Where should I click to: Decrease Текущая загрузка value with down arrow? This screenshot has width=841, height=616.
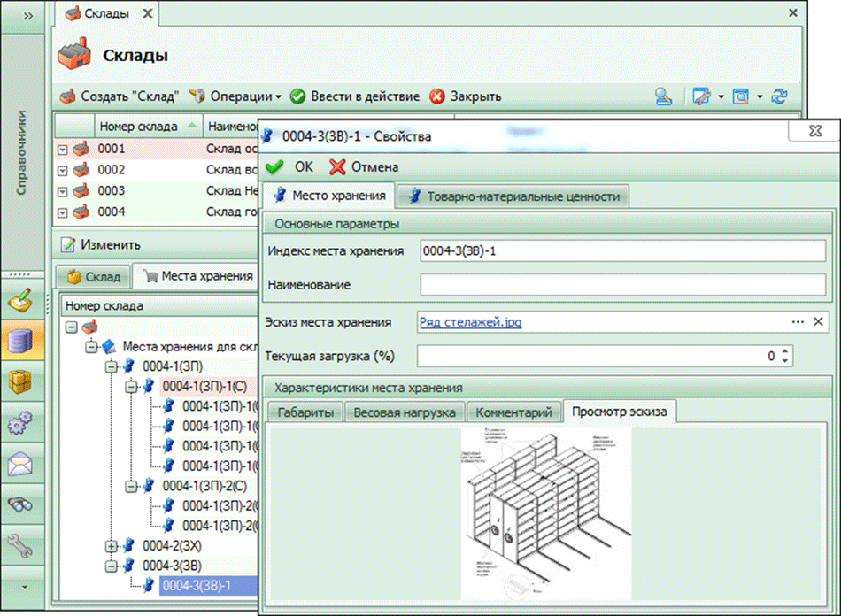point(785,361)
